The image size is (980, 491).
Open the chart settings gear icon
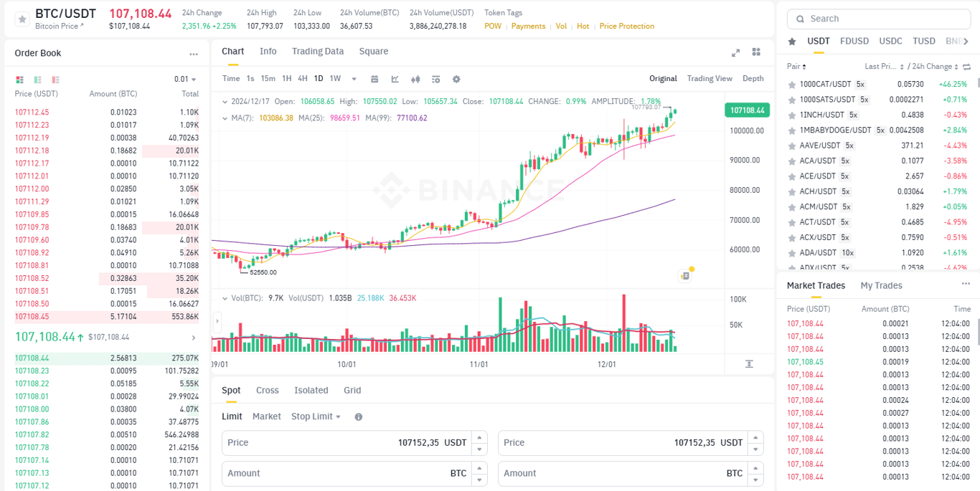[456, 79]
